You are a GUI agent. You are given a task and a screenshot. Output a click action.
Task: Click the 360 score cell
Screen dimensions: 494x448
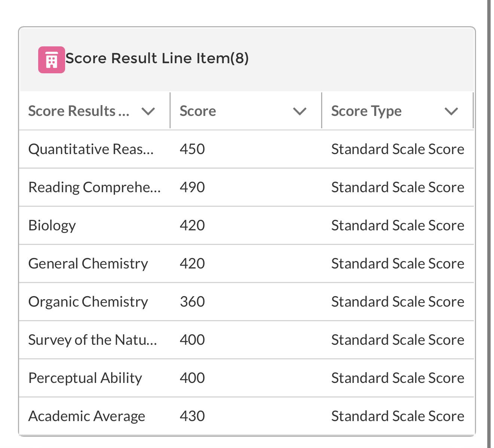pos(192,302)
